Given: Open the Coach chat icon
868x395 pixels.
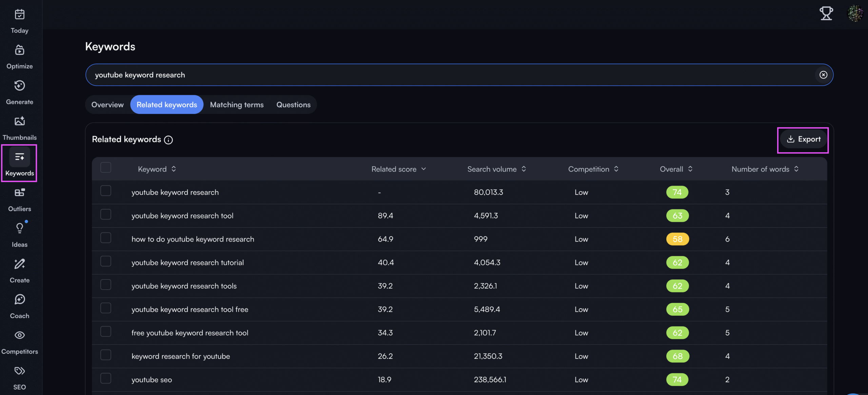Looking at the screenshot, I should coord(19,300).
